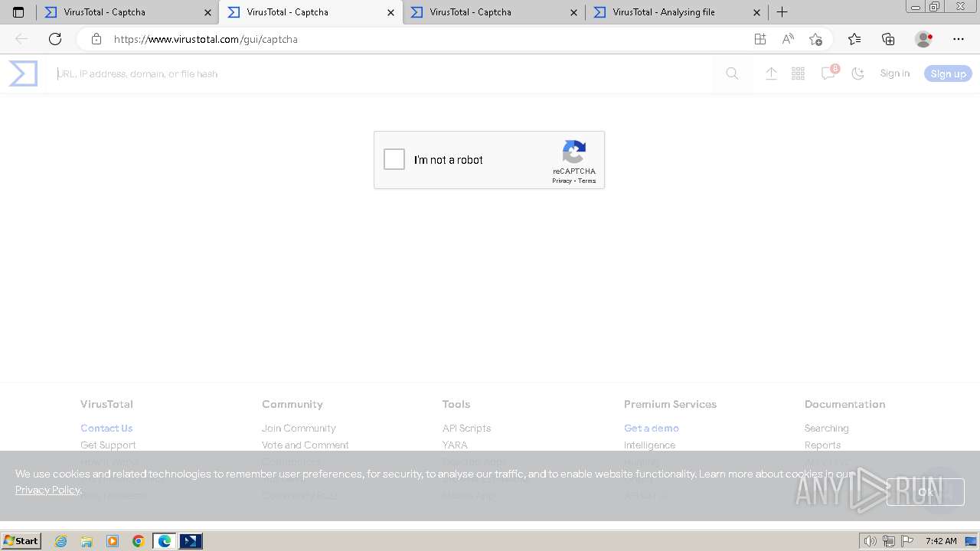Open the tab actions menu icon
The height and width of the screenshot is (551, 980).
(18, 12)
